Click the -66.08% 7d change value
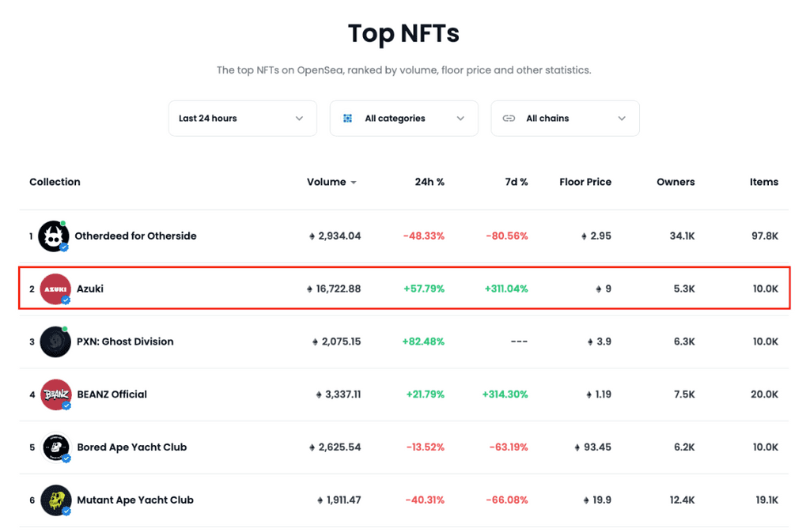Screen dimensions: 810x532 coord(507,500)
